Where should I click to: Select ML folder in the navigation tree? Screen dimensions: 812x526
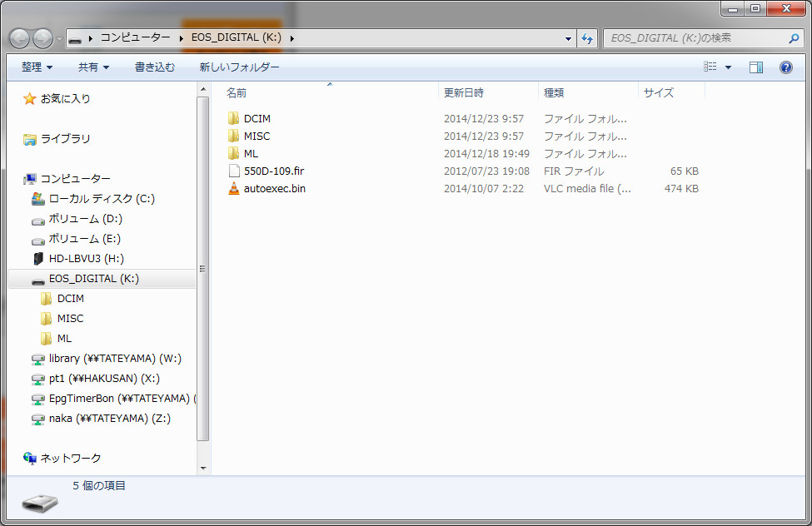coord(64,339)
